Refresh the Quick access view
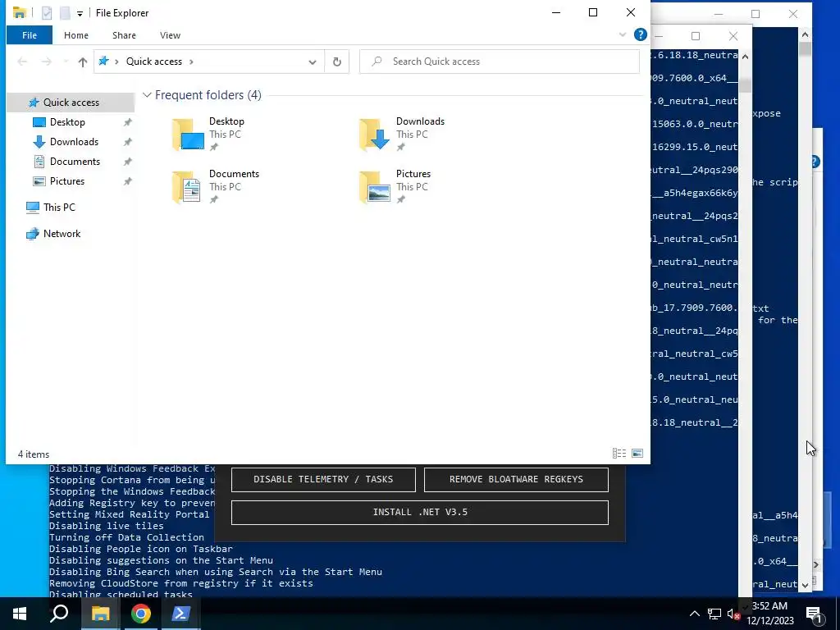 pyautogui.click(x=337, y=62)
